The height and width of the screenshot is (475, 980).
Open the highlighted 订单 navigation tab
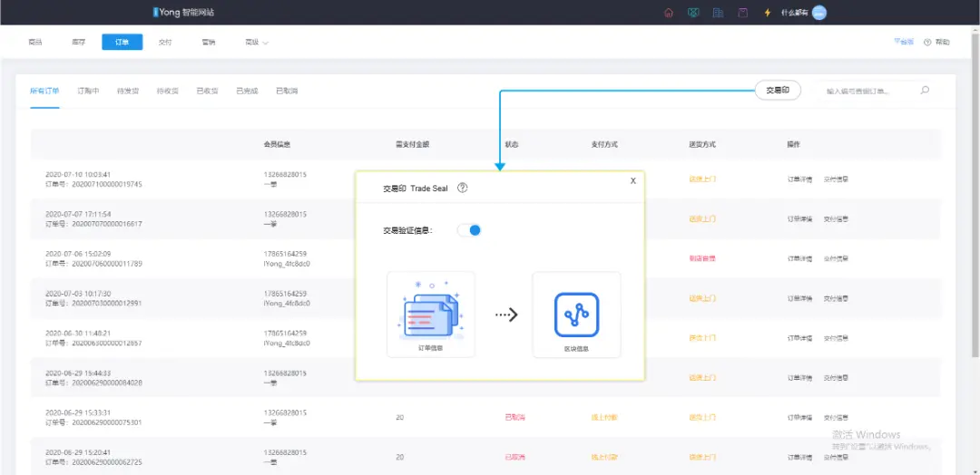122,43
